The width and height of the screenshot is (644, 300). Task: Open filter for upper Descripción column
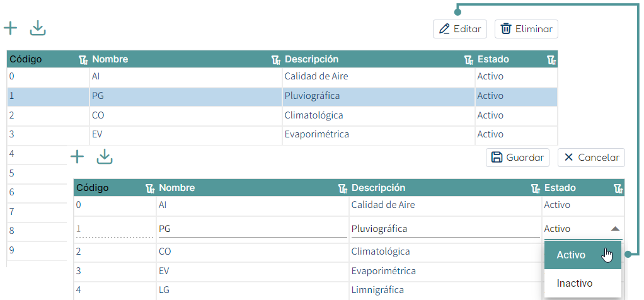(468, 60)
